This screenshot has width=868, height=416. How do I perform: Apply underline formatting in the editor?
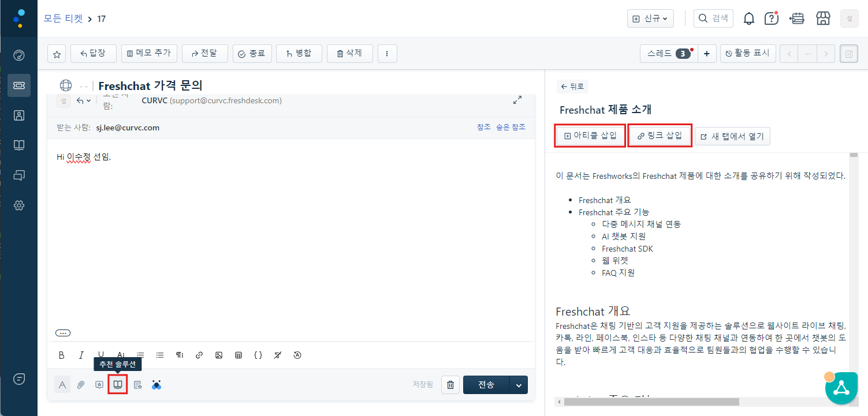[x=101, y=355]
